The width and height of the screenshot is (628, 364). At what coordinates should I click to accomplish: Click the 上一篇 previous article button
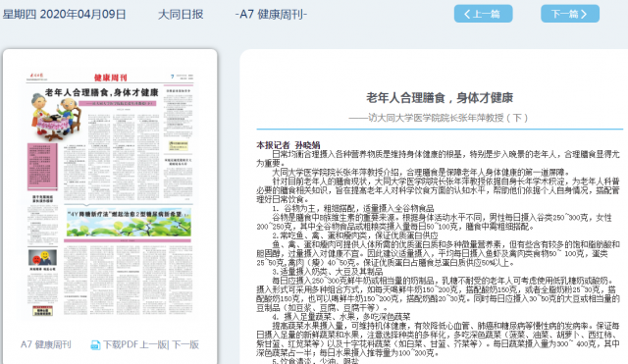(483, 14)
